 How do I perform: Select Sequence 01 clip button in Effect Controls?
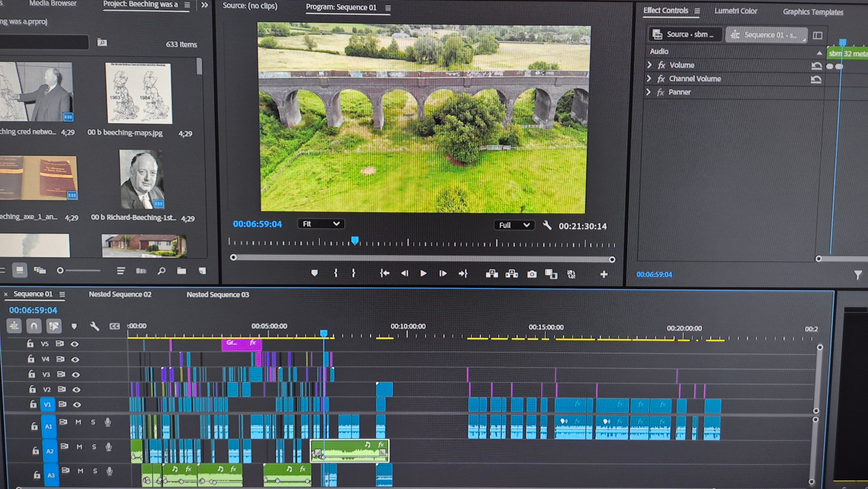click(x=766, y=35)
